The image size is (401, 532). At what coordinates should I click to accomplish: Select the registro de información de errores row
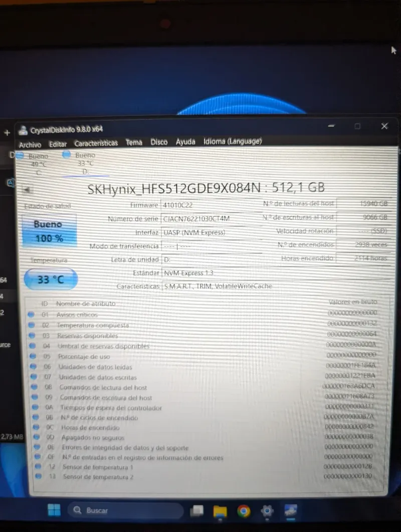(143, 457)
